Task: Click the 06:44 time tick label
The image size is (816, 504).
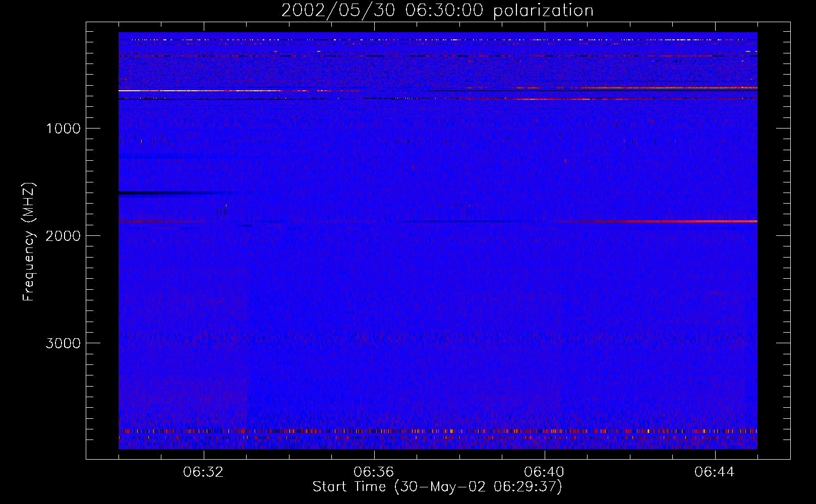Action: coord(715,472)
